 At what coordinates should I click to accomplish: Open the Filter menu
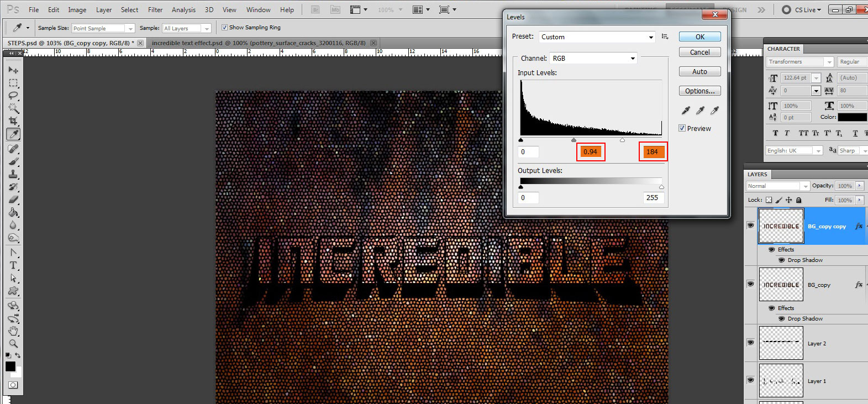tap(155, 10)
